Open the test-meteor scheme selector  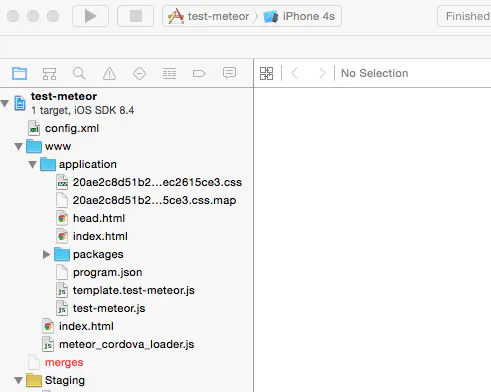click(x=209, y=16)
